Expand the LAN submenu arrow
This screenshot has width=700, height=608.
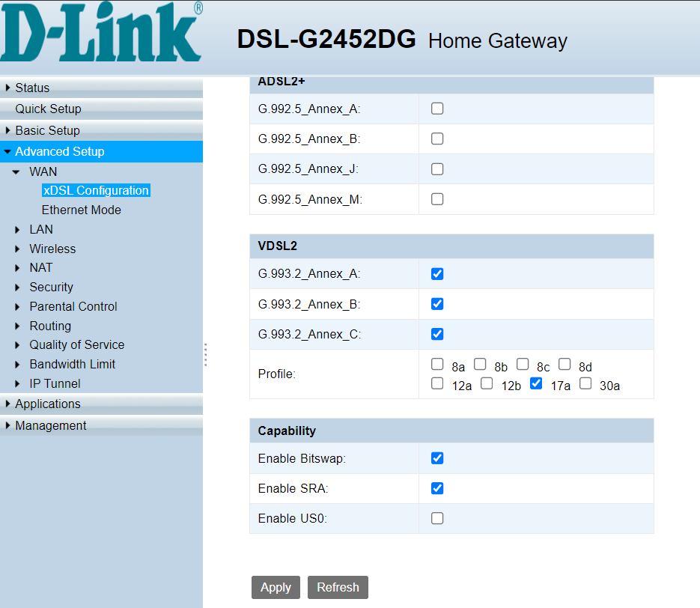pos(17,229)
